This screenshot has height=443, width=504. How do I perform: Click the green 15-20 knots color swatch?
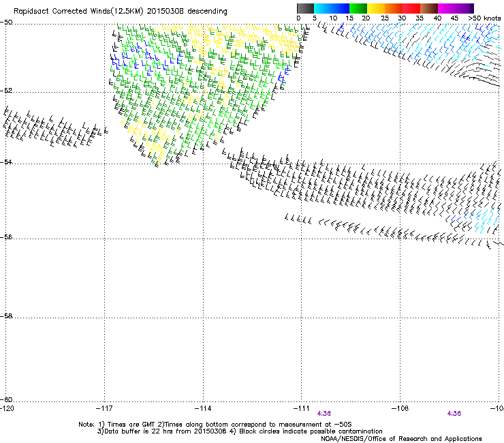[358, 8]
